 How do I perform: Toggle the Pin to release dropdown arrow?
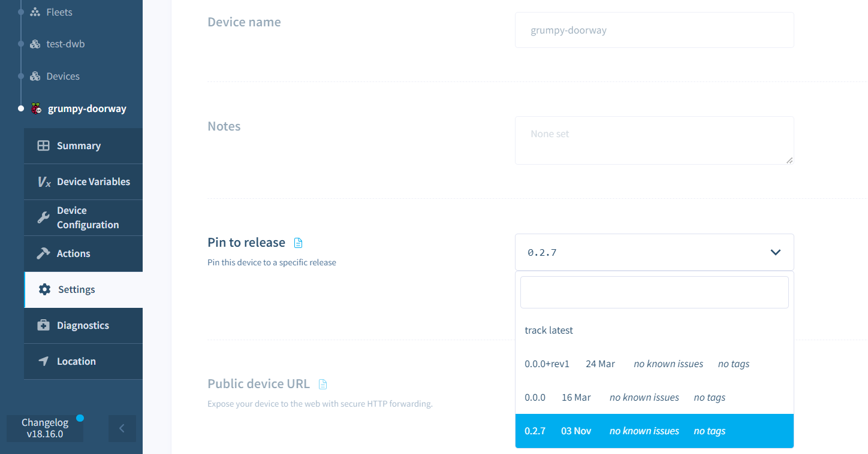click(x=775, y=252)
